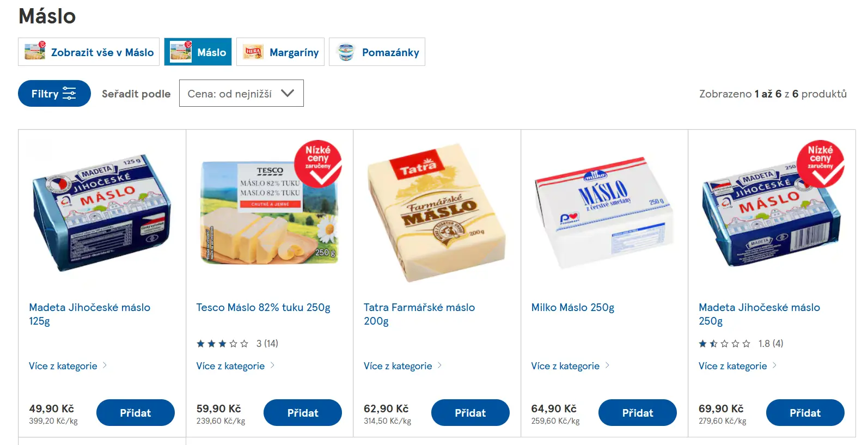Click the Nízké ceny badge on Madeta 250g
This screenshot has width=868, height=445.
[x=820, y=163]
